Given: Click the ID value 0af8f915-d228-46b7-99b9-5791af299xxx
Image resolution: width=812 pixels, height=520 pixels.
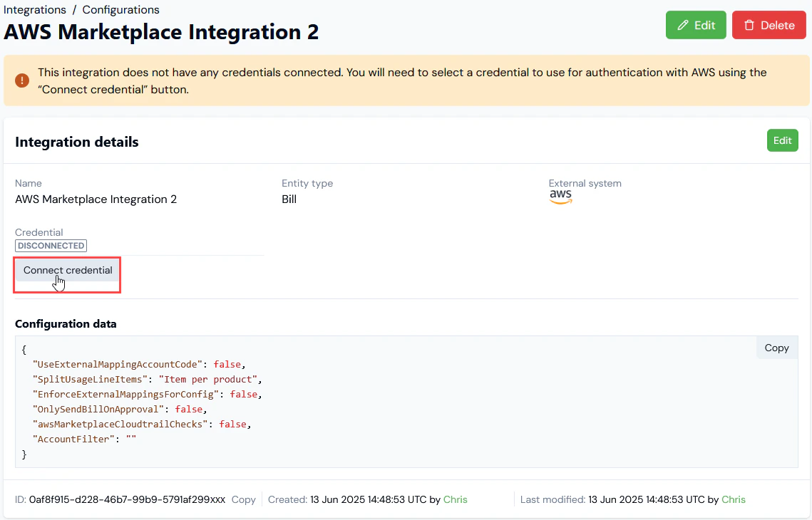Looking at the screenshot, I should point(127,499).
